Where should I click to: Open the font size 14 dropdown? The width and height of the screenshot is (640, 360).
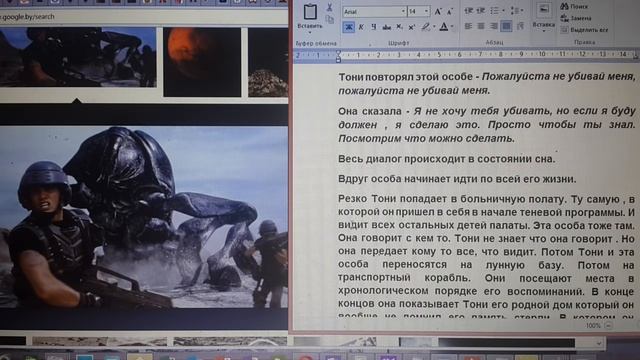click(427, 11)
